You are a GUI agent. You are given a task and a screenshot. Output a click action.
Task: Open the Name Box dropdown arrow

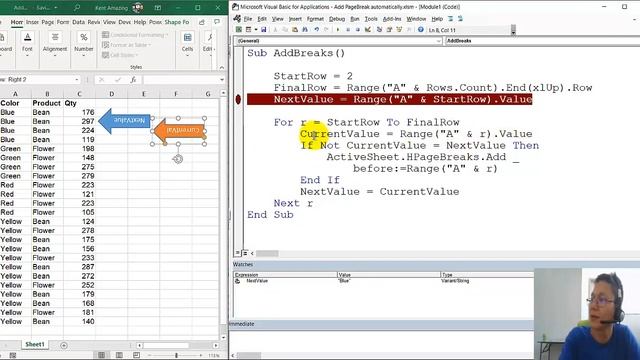(x=77, y=80)
